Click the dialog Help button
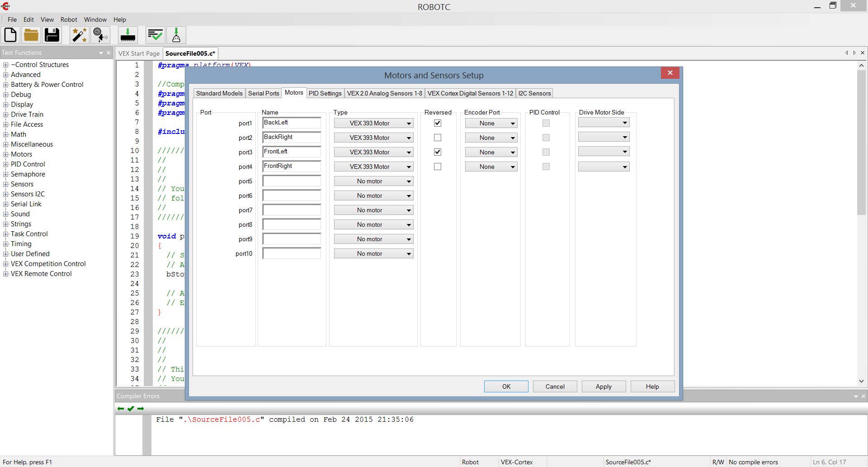The height and width of the screenshot is (467, 868). click(652, 386)
